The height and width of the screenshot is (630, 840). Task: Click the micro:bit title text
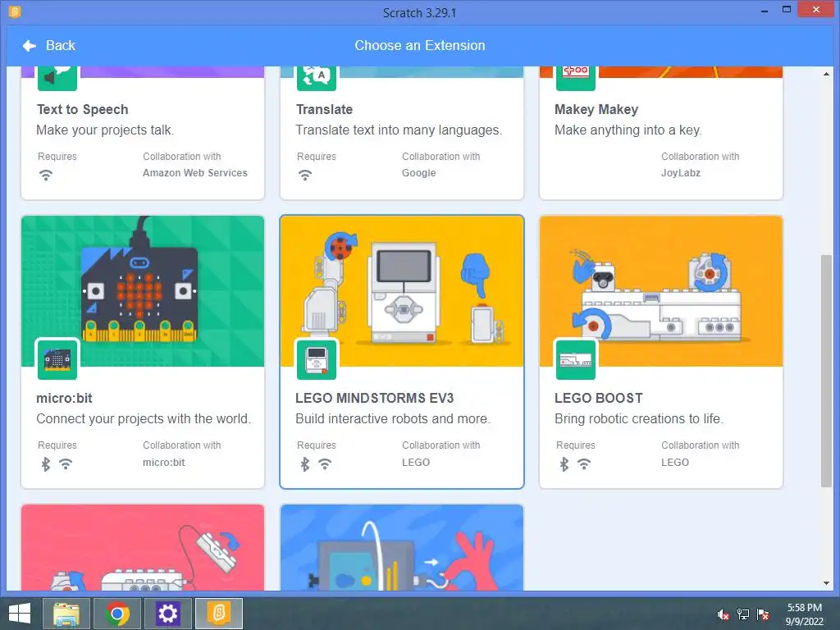(x=64, y=398)
